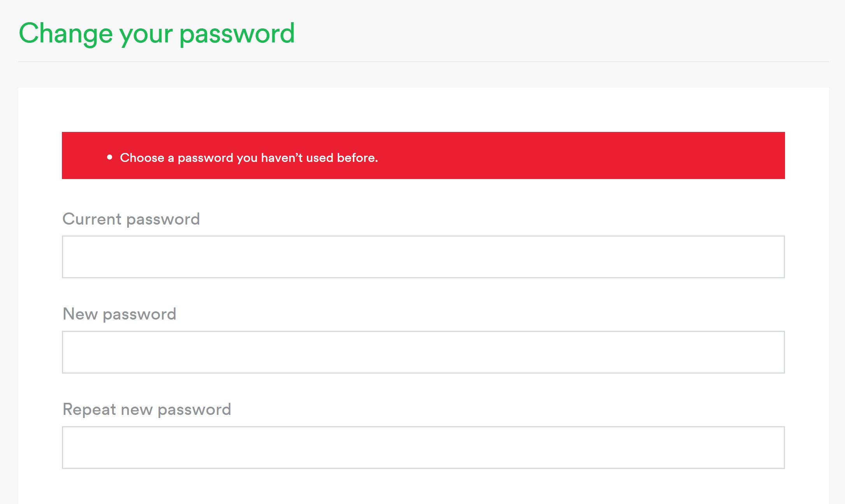This screenshot has height=504, width=845.
Task: Click the horizontal divider below the title
Action: point(423,61)
